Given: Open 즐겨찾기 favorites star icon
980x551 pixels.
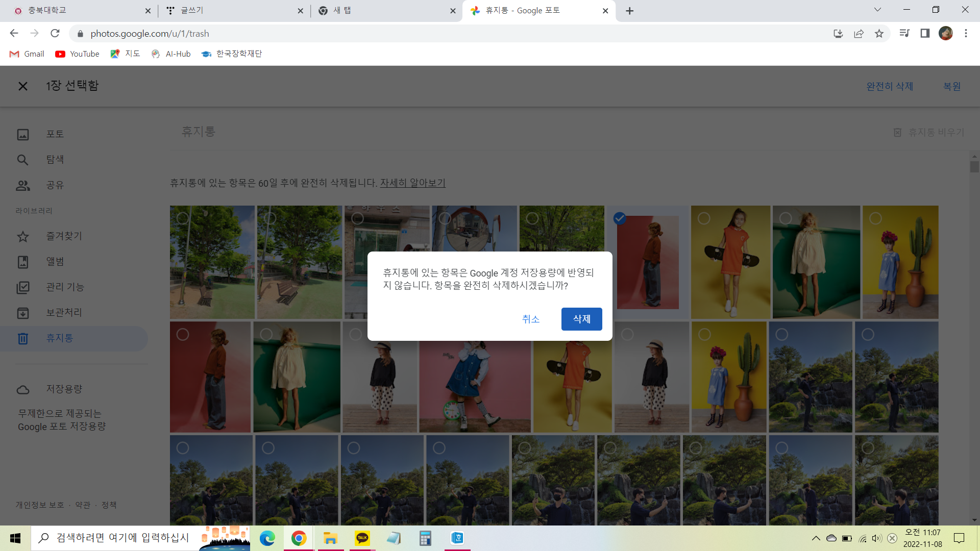Looking at the screenshot, I should pos(23,236).
